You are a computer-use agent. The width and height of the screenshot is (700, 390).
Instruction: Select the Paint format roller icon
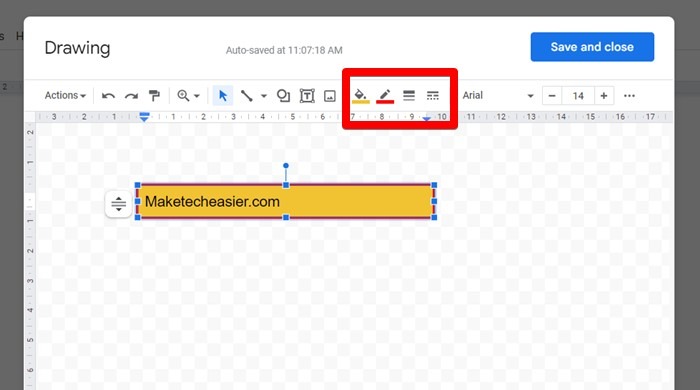154,95
